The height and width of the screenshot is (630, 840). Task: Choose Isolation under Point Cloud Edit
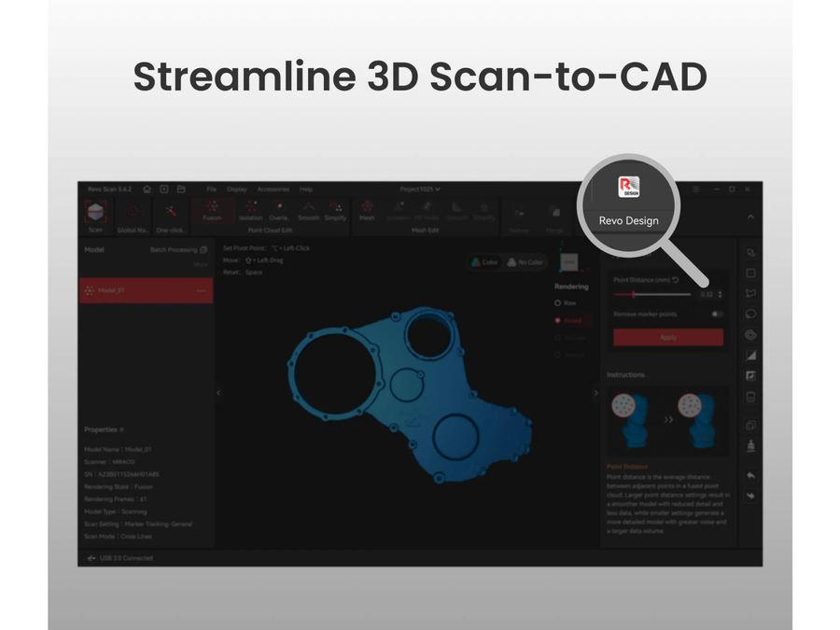point(251,212)
